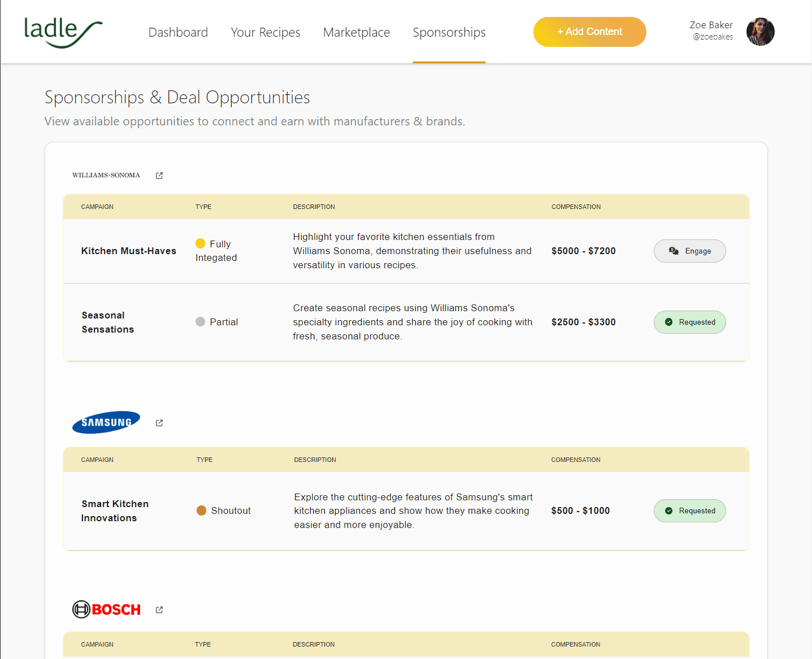
Task: Open the Your Recipes tab
Action: tap(266, 32)
